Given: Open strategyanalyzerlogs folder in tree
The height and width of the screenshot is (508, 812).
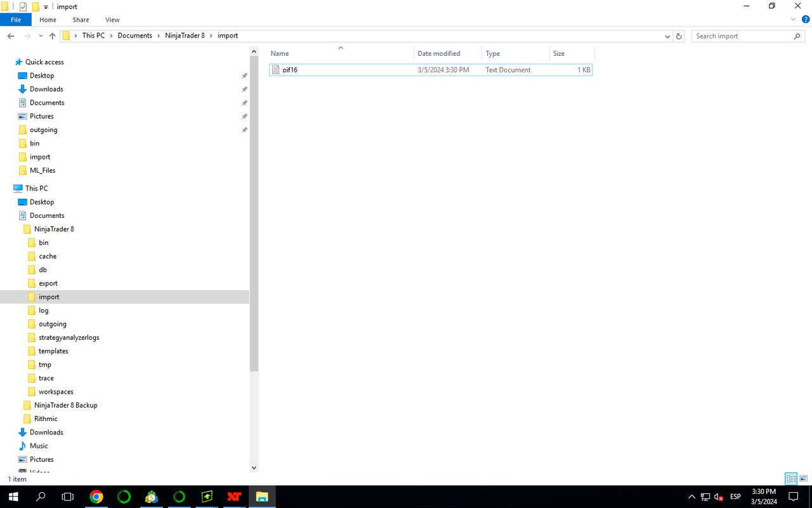Looking at the screenshot, I should (69, 338).
